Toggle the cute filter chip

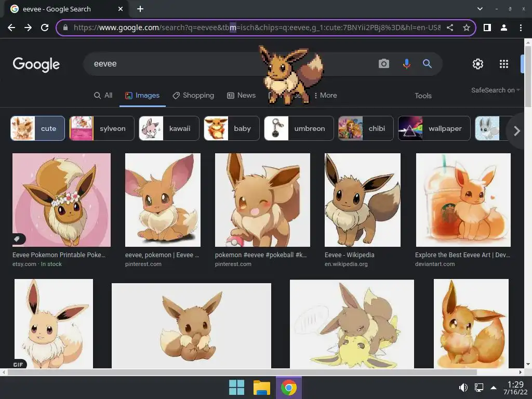point(37,128)
